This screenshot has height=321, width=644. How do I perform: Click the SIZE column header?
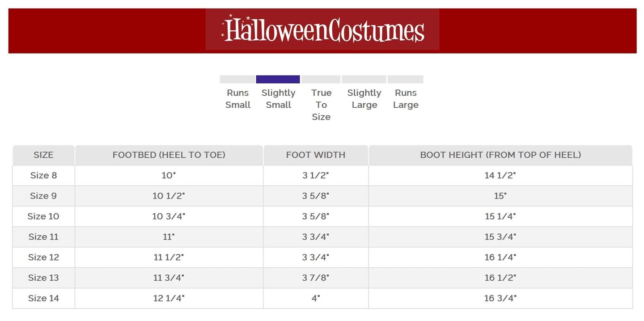coord(43,155)
